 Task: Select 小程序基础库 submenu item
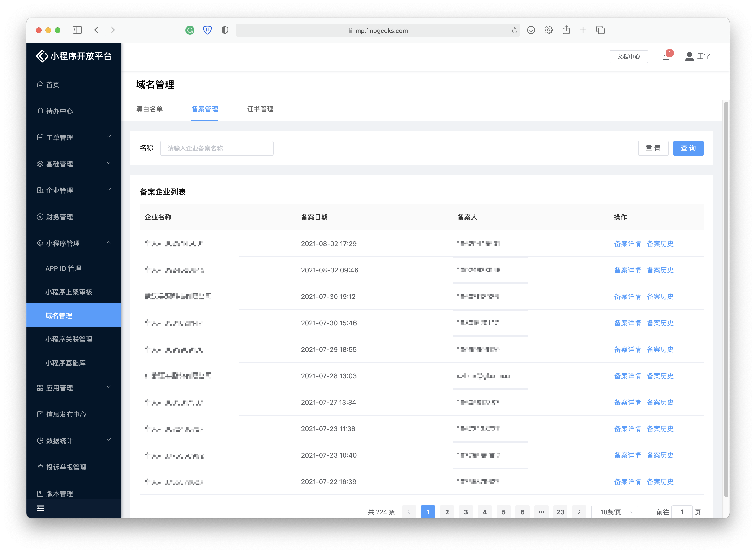(x=74, y=363)
